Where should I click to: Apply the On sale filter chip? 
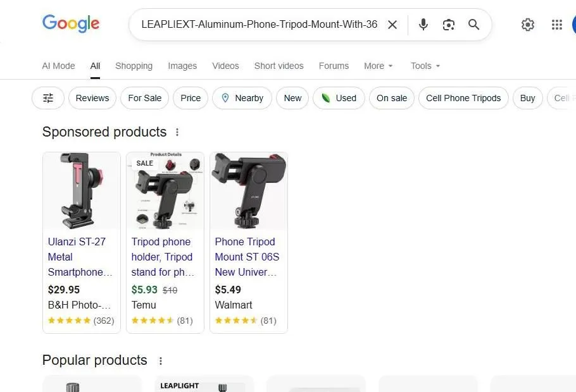point(391,98)
